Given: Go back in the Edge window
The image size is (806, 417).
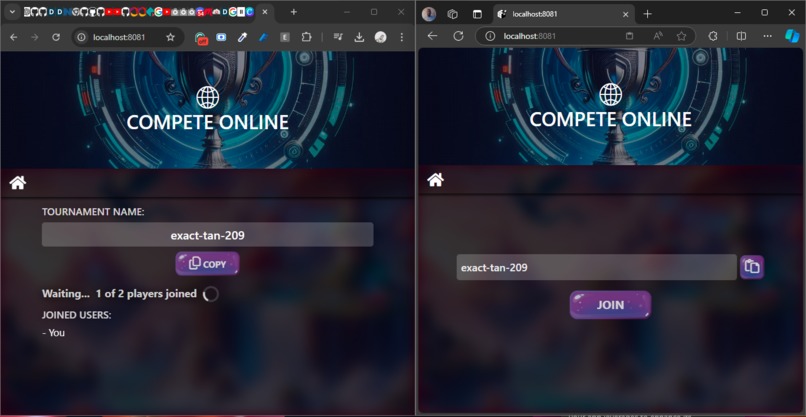Looking at the screenshot, I should (x=432, y=35).
